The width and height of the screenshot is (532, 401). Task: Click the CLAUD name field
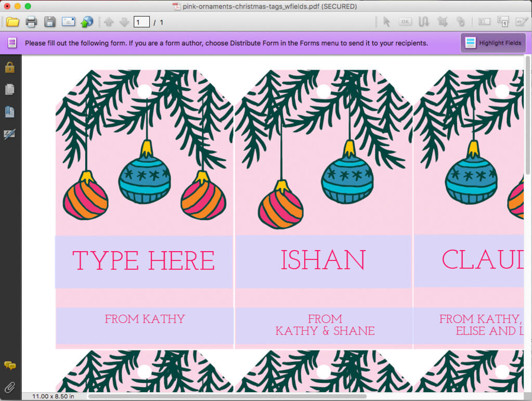coord(469,261)
